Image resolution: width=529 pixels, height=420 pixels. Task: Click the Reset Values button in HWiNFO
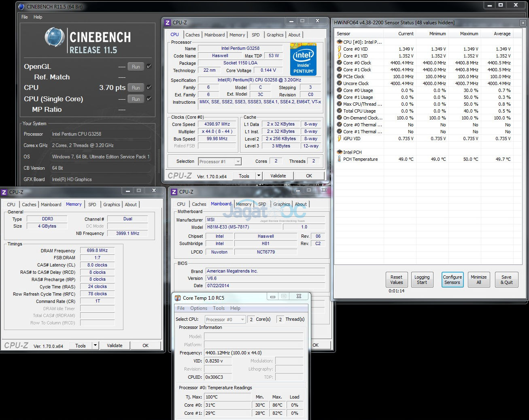(x=396, y=279)
